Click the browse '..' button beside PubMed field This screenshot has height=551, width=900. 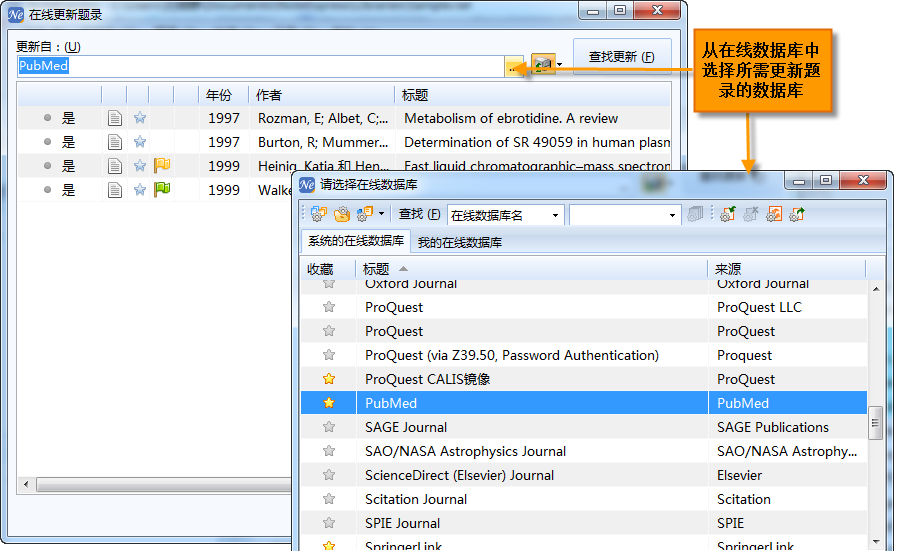tap(514, 66)
